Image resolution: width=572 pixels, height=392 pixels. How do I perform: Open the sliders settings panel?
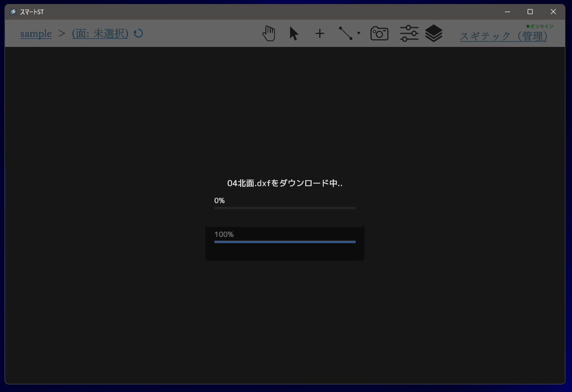point(409,34)
